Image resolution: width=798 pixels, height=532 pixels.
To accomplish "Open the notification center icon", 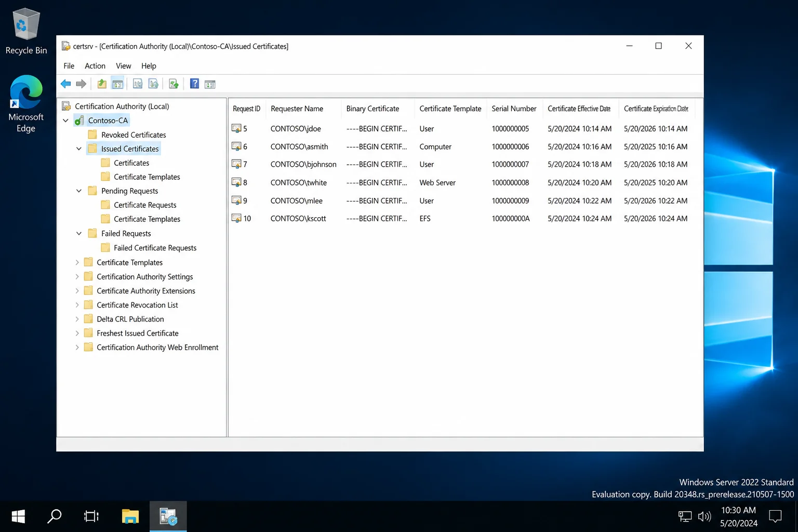I will pyautogui.click(x=775, y=516).
